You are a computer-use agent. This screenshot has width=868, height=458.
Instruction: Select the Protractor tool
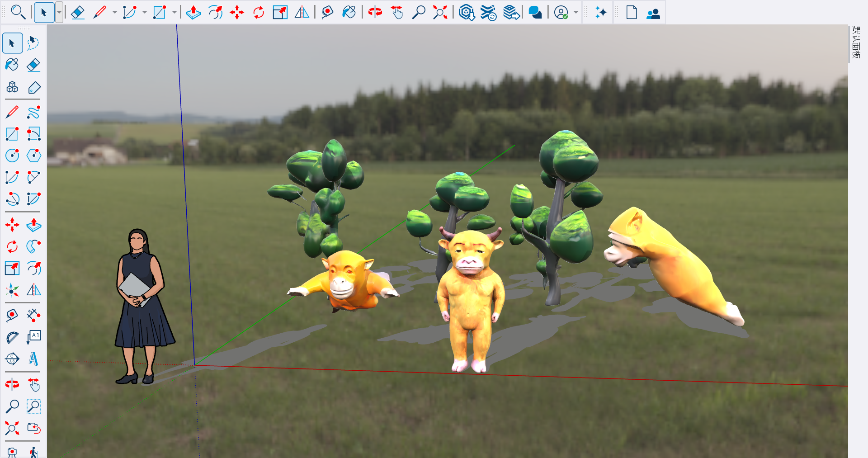point(12,337)
